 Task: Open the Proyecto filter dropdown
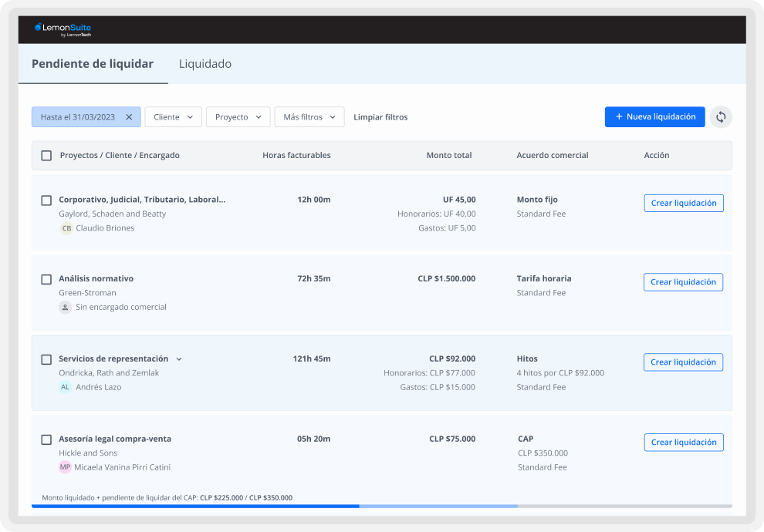[x=238, y=117]
